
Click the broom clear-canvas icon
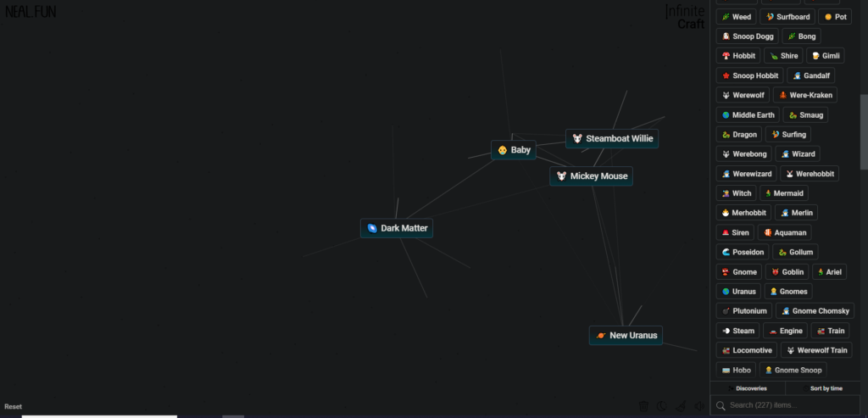pos(681,406)
